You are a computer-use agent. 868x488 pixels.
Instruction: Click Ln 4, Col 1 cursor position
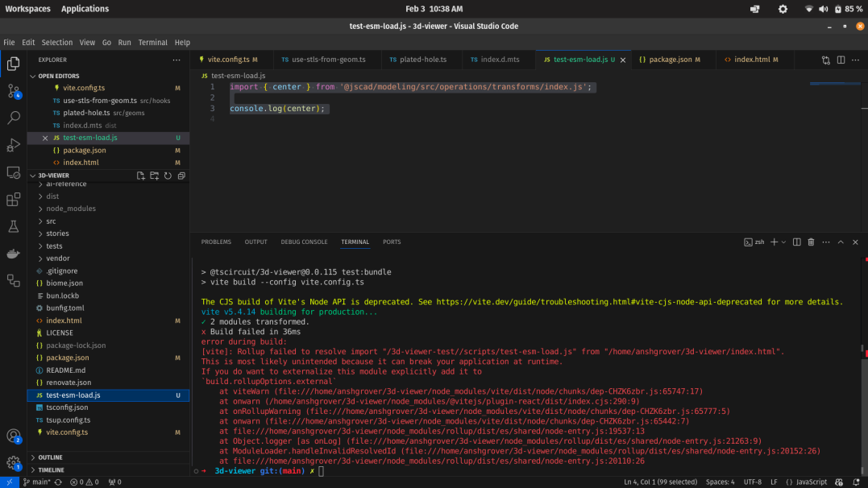tap(660, 482)
